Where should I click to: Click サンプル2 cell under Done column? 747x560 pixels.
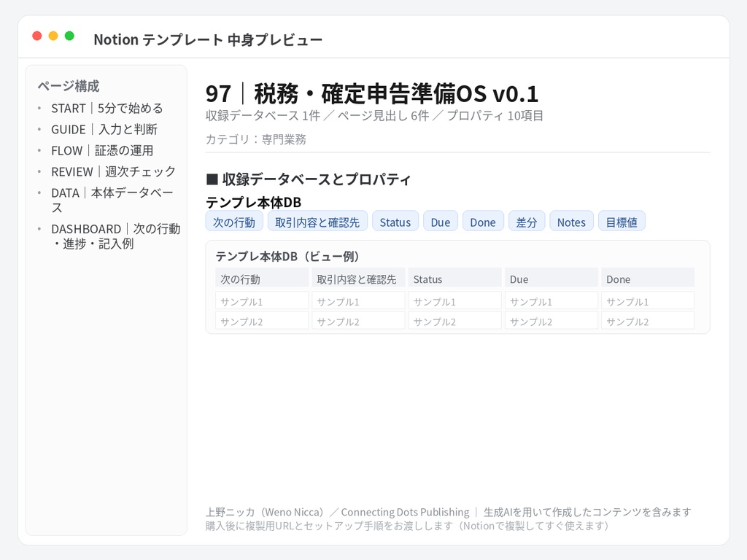tap(648, 321)
